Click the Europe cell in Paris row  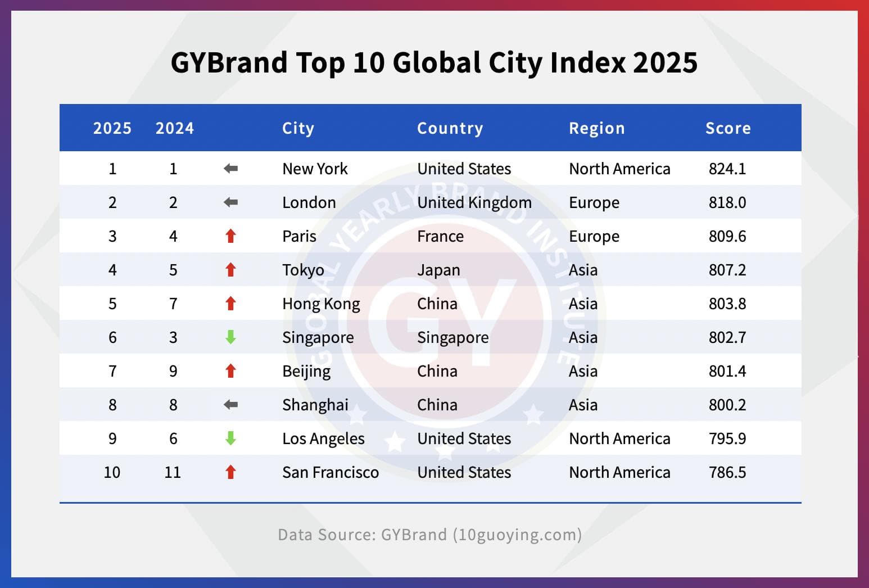(x=594, y=237)
